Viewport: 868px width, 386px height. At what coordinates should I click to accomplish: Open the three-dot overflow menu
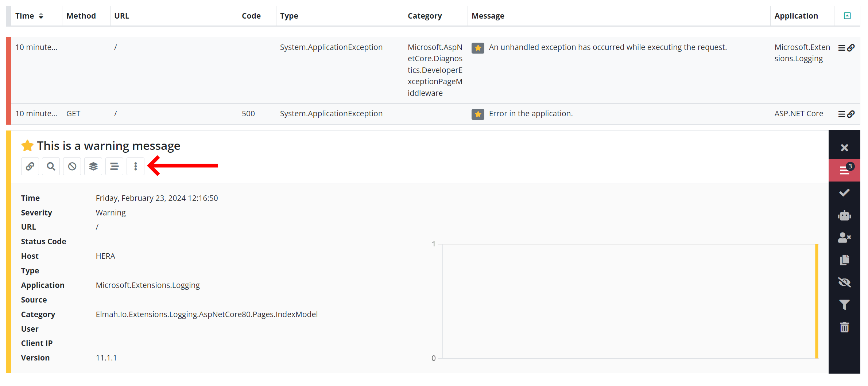pyautogui.click(x=135, y=166)
